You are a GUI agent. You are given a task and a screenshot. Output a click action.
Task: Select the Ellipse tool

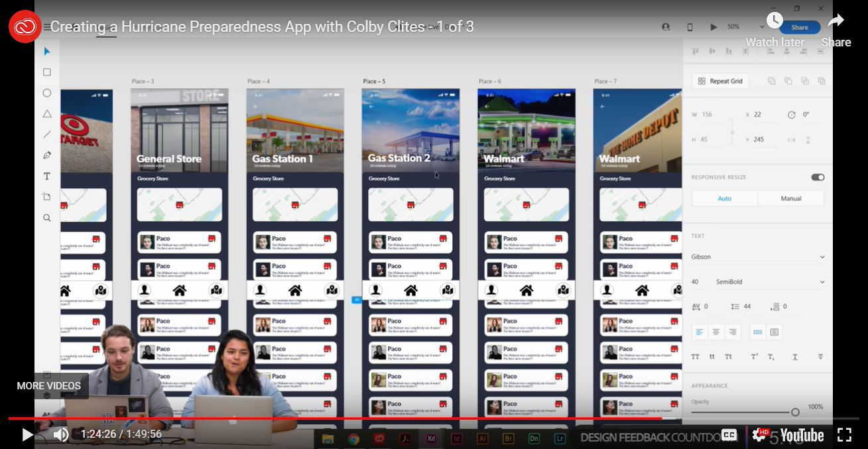(47, 93)
